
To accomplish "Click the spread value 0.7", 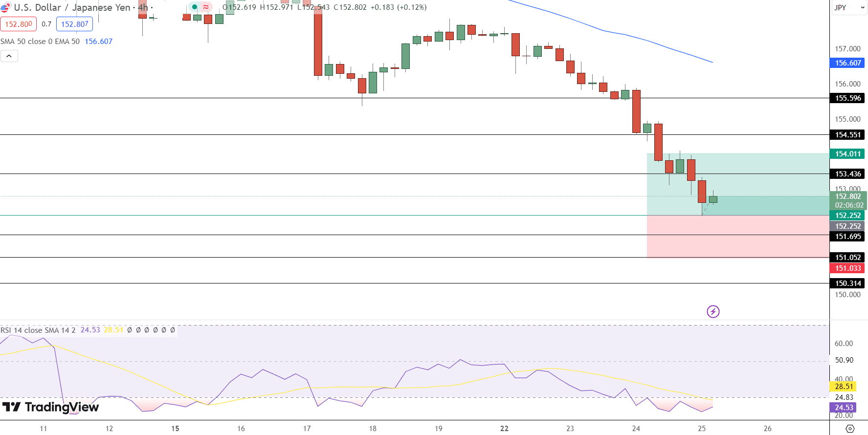I will tap(46, 24).
